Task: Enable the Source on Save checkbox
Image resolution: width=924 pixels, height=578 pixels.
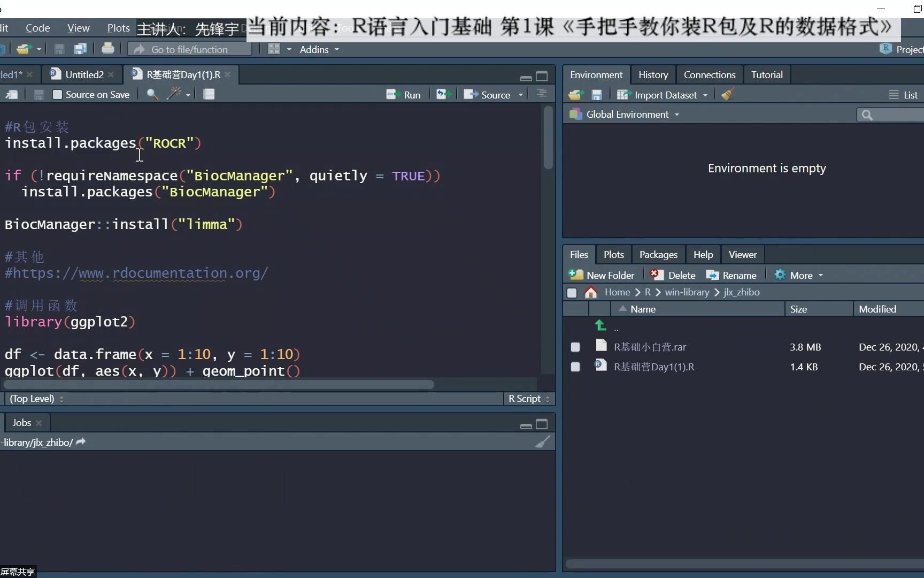Action: pos(58,94)
